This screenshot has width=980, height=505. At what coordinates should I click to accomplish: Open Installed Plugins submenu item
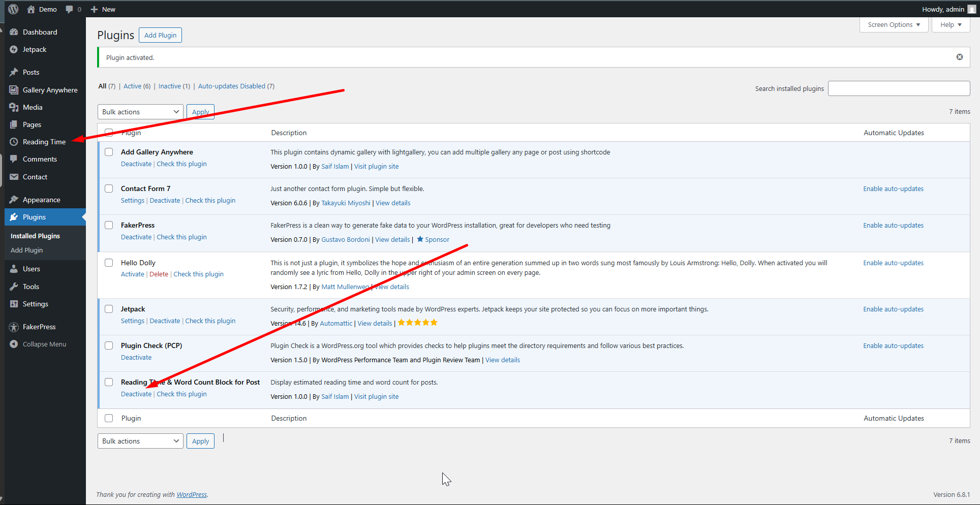point(35,236)
